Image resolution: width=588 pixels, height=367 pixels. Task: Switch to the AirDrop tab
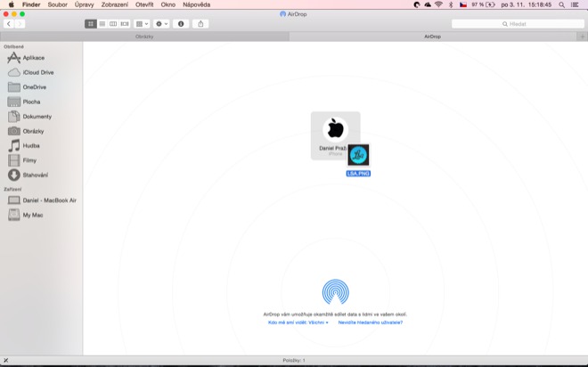(432, 37)
